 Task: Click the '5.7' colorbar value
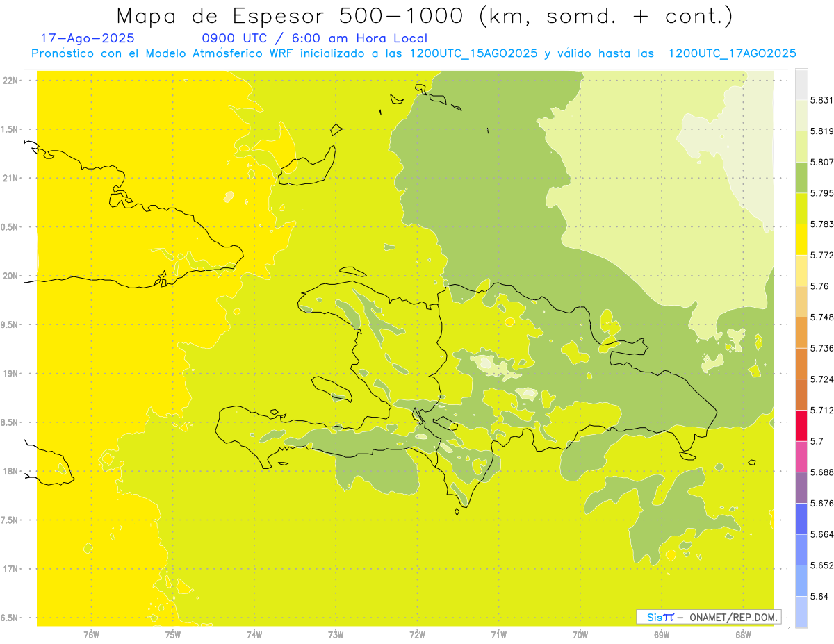[x=817, y=441]
